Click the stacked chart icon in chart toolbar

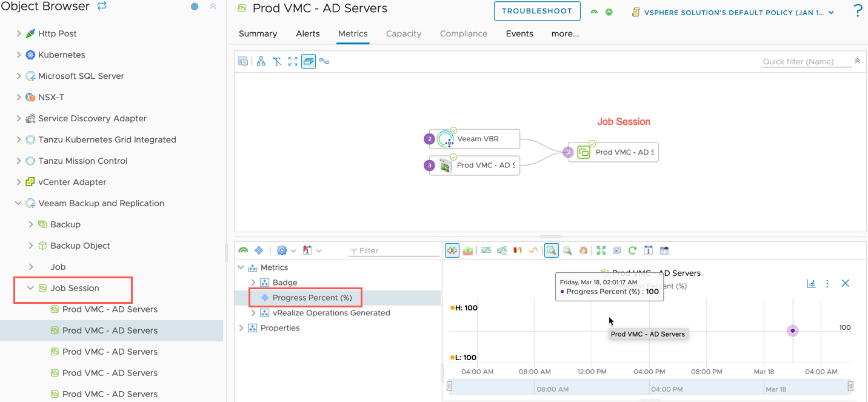pos(468,250)
